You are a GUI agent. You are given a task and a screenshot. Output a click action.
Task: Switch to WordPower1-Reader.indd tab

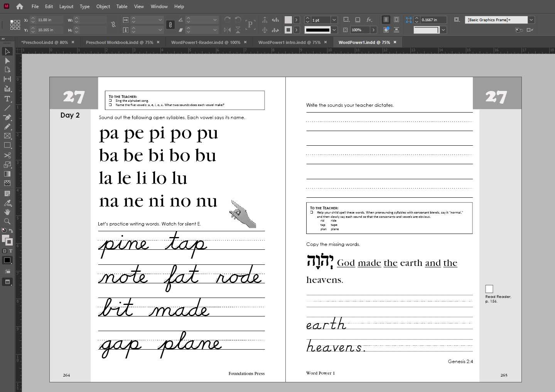tap(206, 42)
